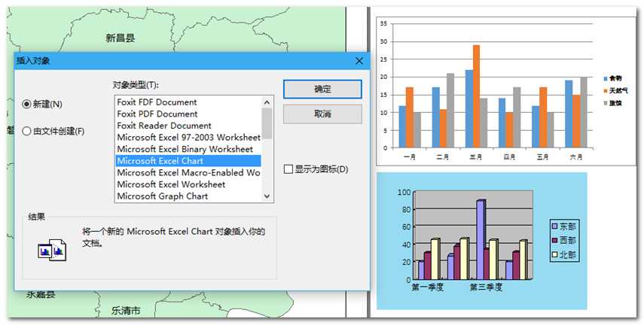The image size is (644, 325).
Task: Choose Microsoft Excel Macro-Enabled Worksheet entry
Action: pyautogui.click(x=188, y=173)
